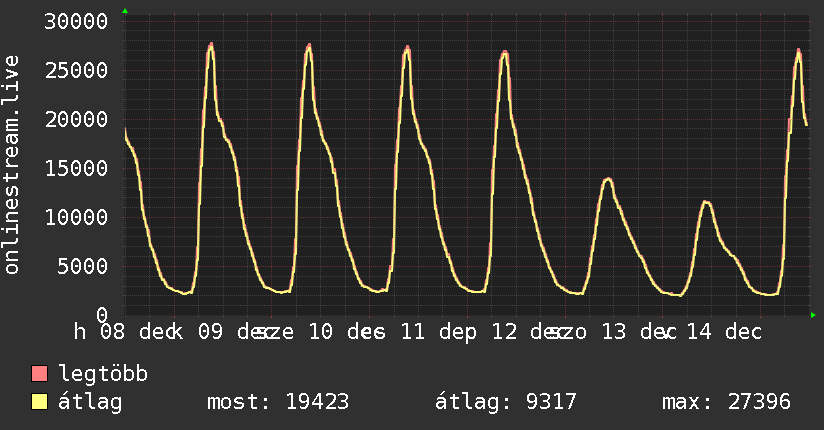
Task: Click the 20000 y-axis label
Action: coord(76,119)
